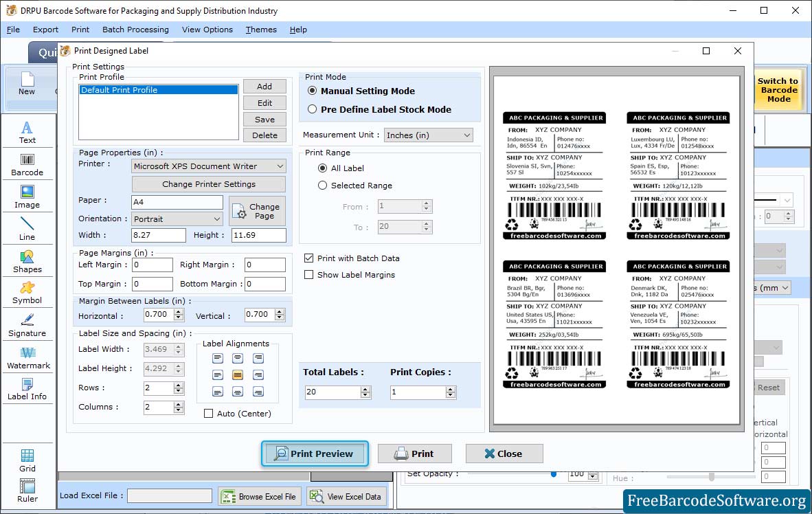Open the Signature tool
812x514 pixels.
coord(27,326)
